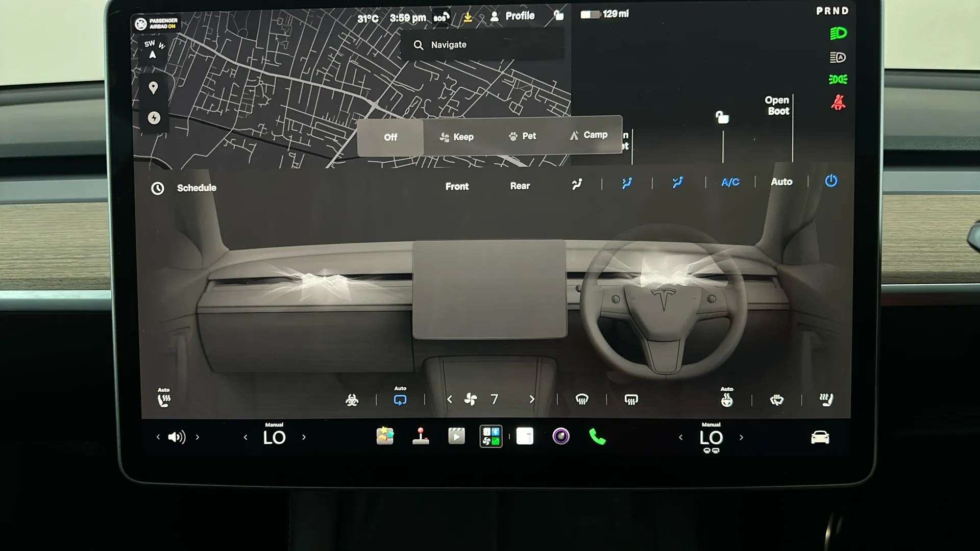Show chargers with lightning bolt map icon

pyautogui.click(x=154, y=118)
